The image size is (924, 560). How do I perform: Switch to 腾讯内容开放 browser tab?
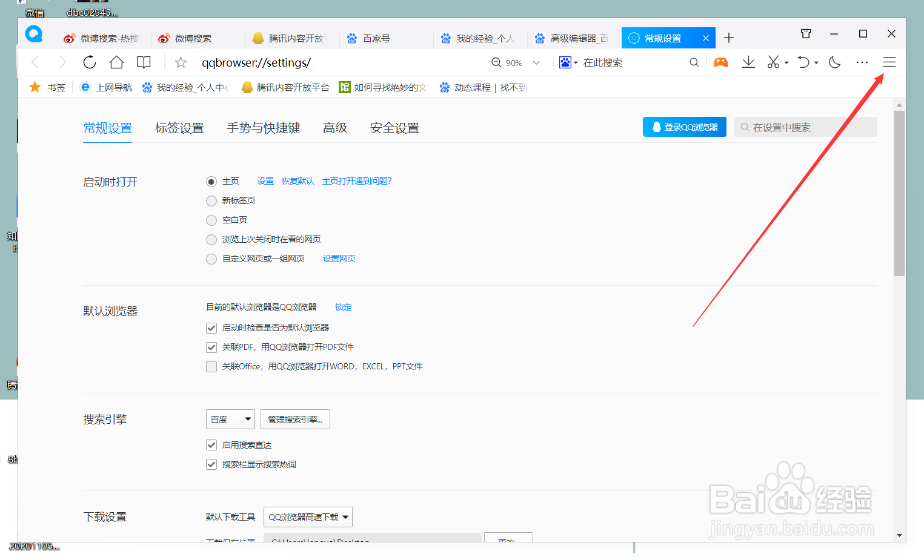pyautogui.click(x=291, y=38)
